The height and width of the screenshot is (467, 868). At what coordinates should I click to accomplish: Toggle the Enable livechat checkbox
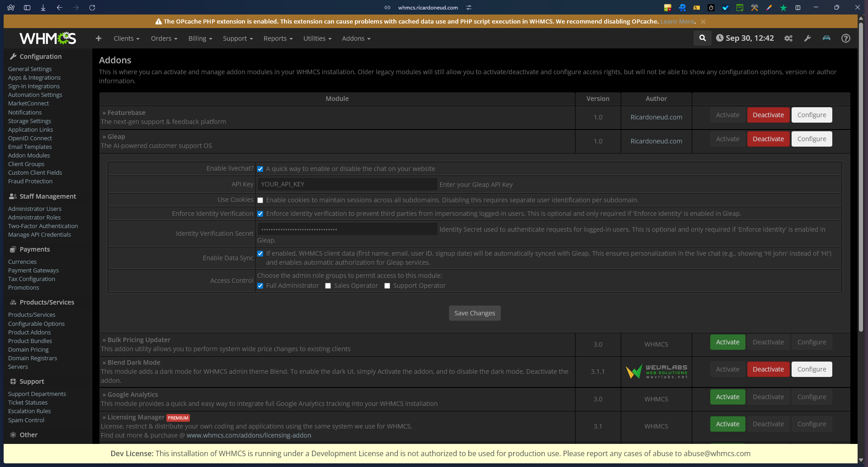[260, 169]
